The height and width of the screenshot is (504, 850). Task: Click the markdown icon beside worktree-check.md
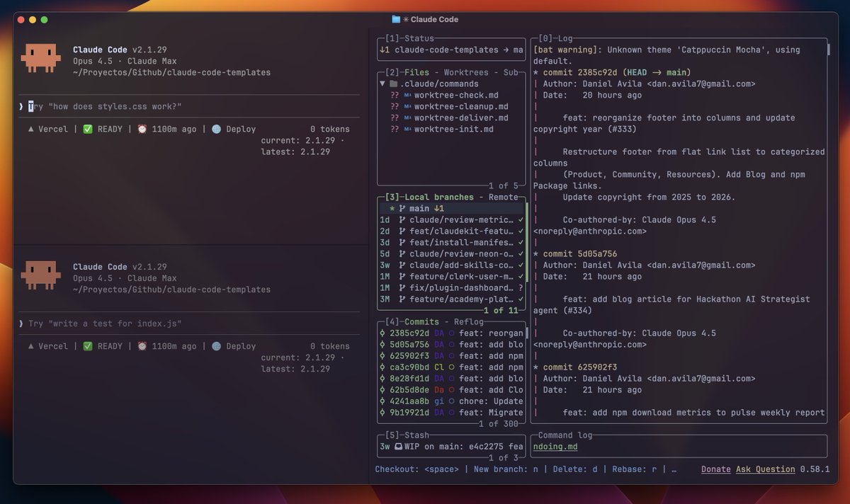tap(407, 95)
